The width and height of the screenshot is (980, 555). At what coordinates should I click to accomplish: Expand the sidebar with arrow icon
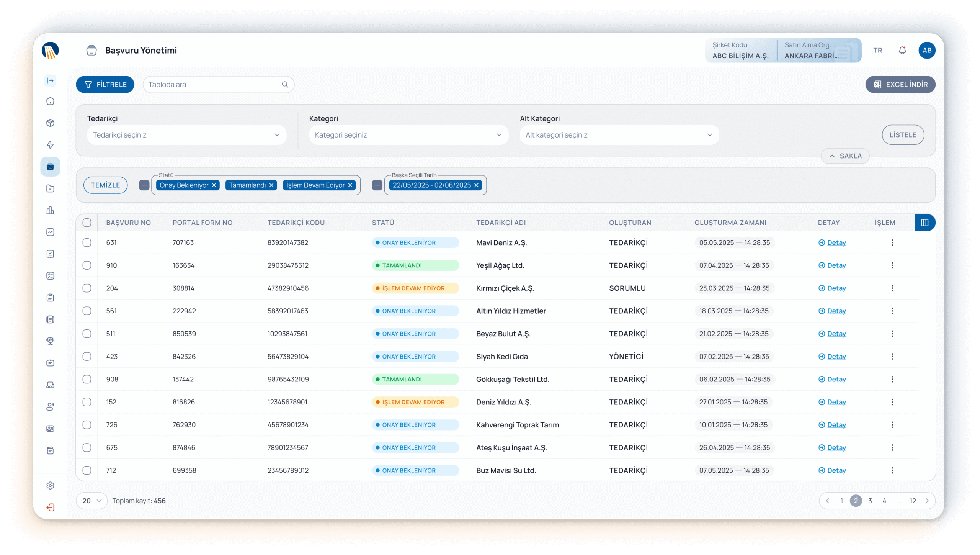(x=50, y=80)
